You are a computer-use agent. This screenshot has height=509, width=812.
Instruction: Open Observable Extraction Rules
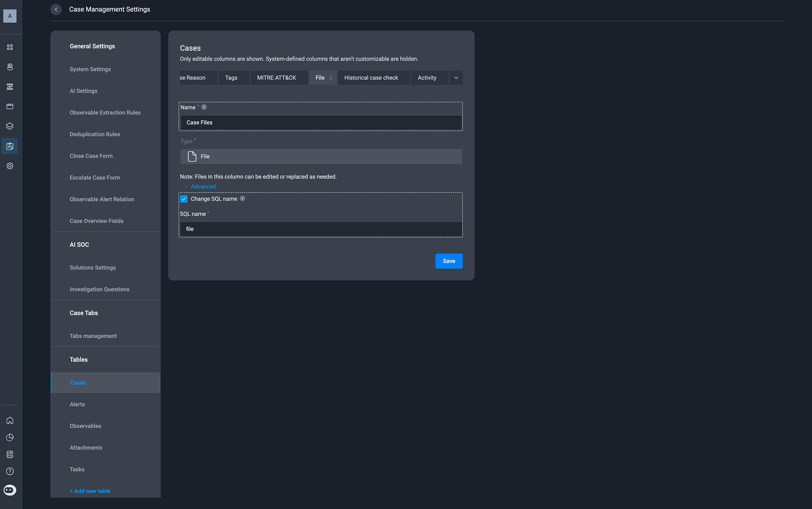click(x=105, y=113)
